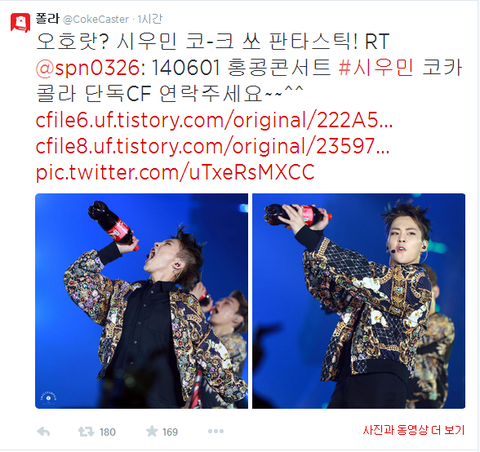This screenshot has width=480, height=452.
Task: Open the #시우민 hashtag
Action: [x=376, y=67]
